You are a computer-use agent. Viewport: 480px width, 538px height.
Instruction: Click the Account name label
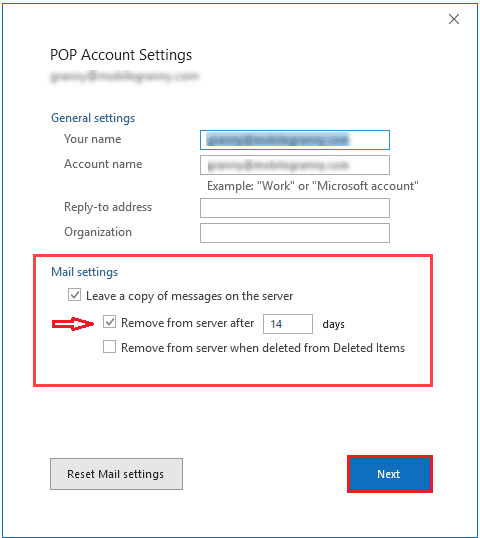click(x=103, y=164)
